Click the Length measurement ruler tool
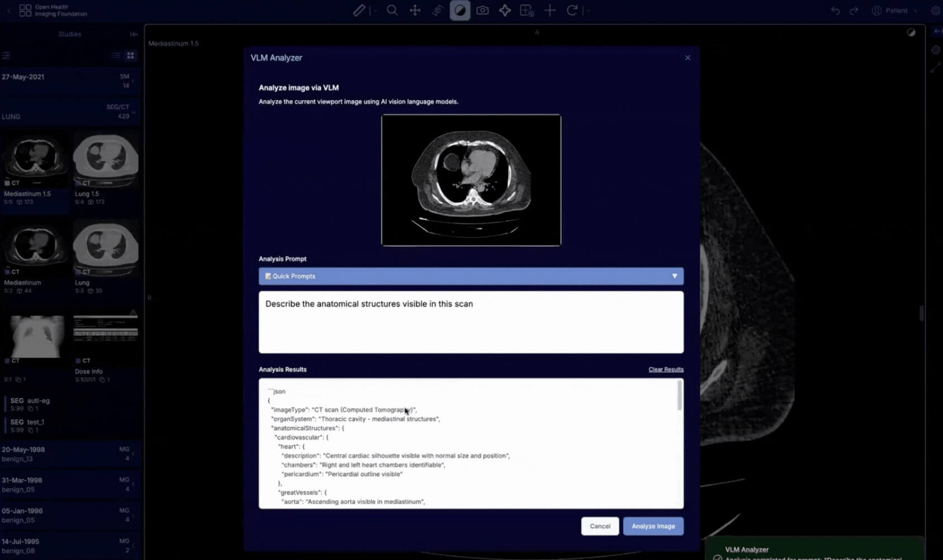The width and height of the screenshot is (943, 560). pos(359,11)
